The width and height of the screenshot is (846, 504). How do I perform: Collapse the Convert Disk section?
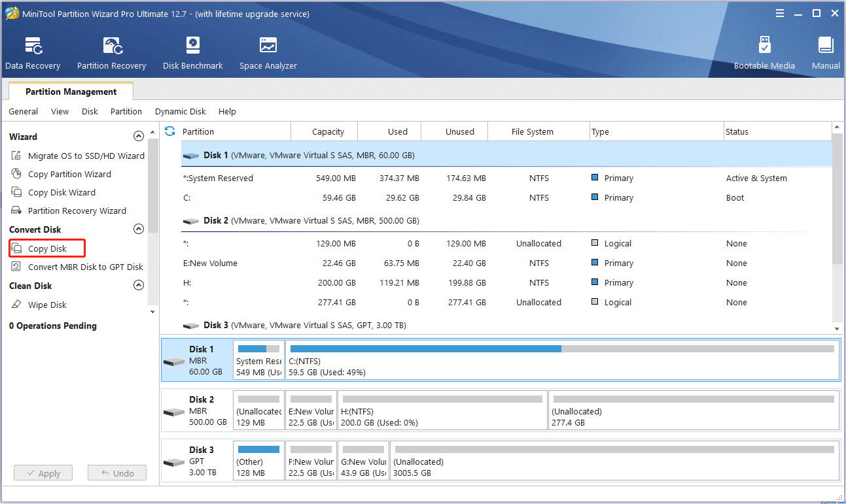[x=138, y=229]
